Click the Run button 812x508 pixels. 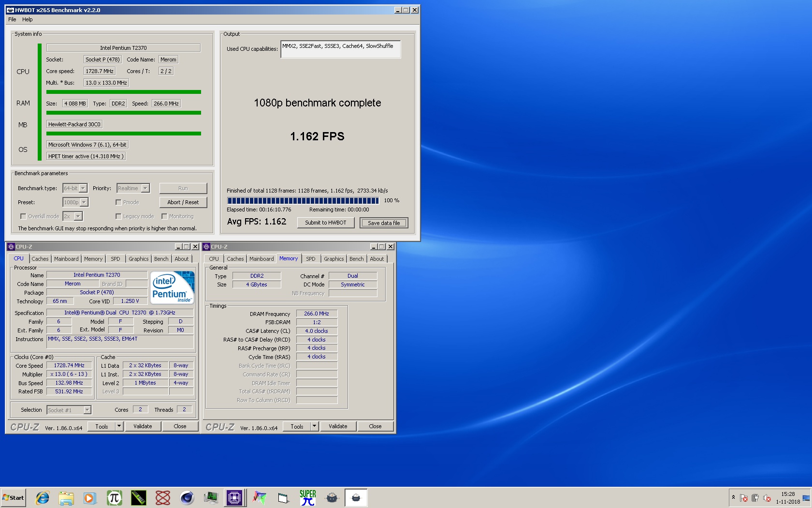(183, 188)
